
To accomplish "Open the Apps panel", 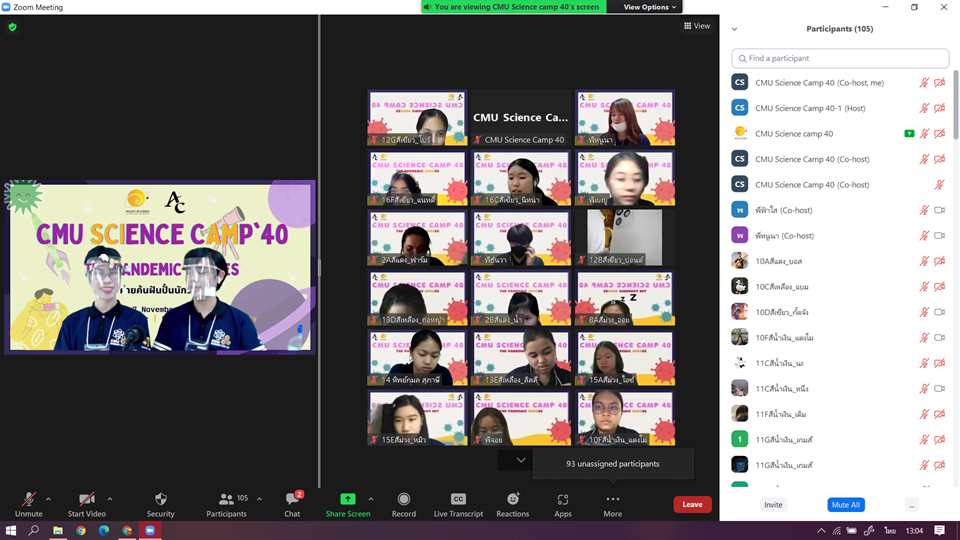I will pos(563,504).
